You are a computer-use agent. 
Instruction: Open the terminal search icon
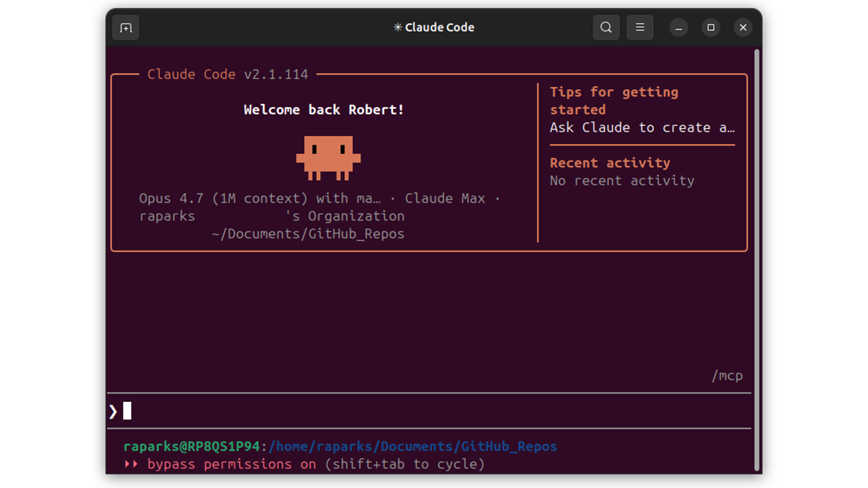click(x=606, y=27)
